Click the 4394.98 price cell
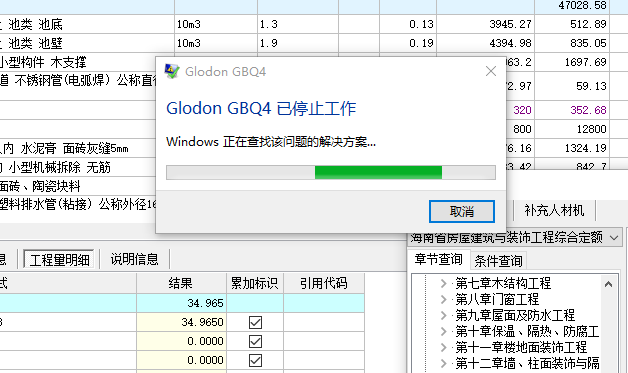 point(485,43)
